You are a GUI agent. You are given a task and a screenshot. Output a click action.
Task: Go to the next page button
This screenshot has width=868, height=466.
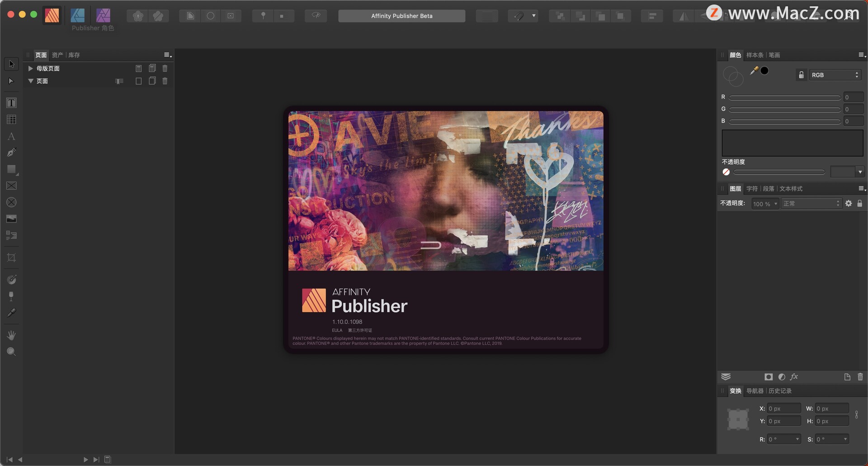(x=85, y=459)
